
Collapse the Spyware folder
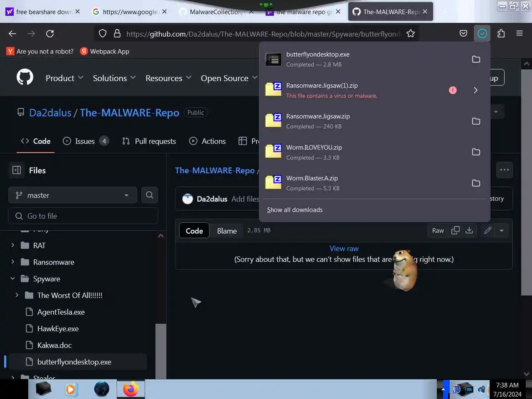click(x=12, y=278)
